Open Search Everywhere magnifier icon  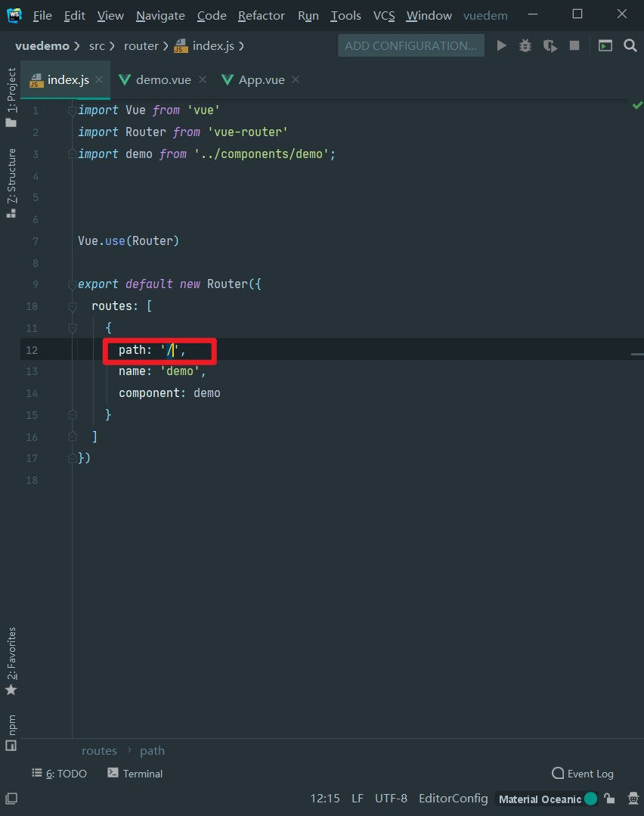pos(630,45)
